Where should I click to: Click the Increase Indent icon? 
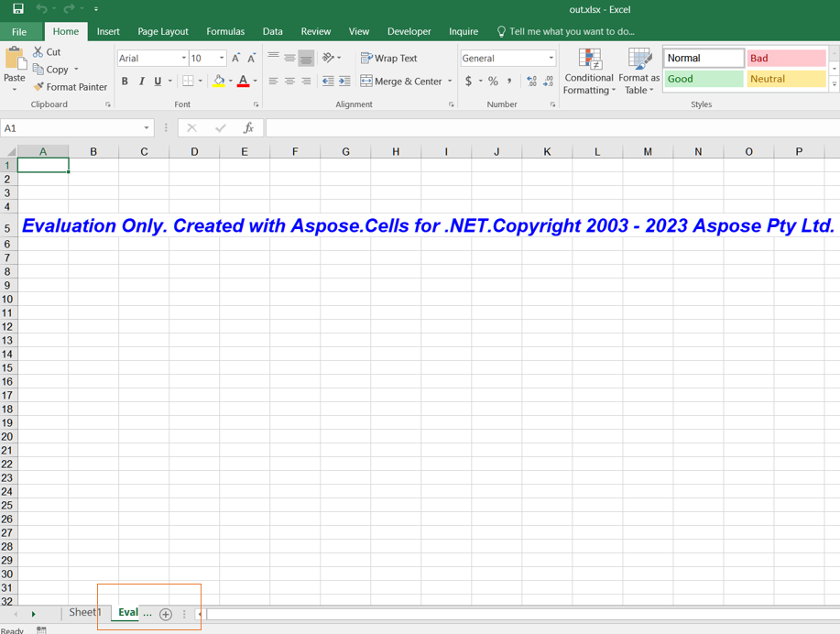click(344, 82)
